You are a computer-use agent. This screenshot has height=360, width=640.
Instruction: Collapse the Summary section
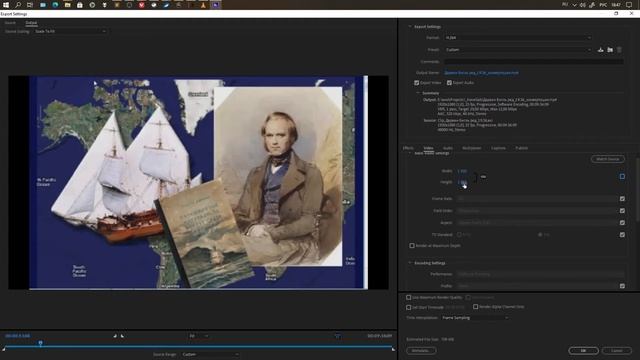click(x=418, y=93)
